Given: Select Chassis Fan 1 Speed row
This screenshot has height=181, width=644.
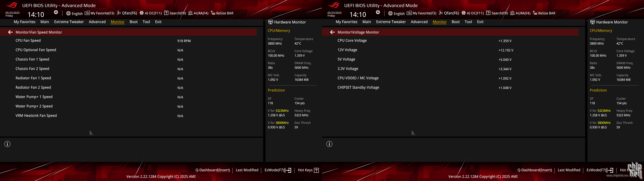Looking at the screenshot, I should point(128,59).
